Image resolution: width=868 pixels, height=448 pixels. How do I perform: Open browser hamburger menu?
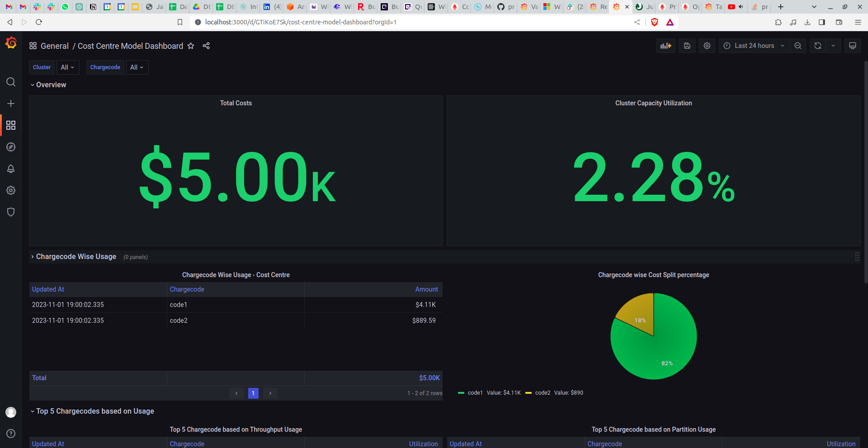tap(858, 22)
